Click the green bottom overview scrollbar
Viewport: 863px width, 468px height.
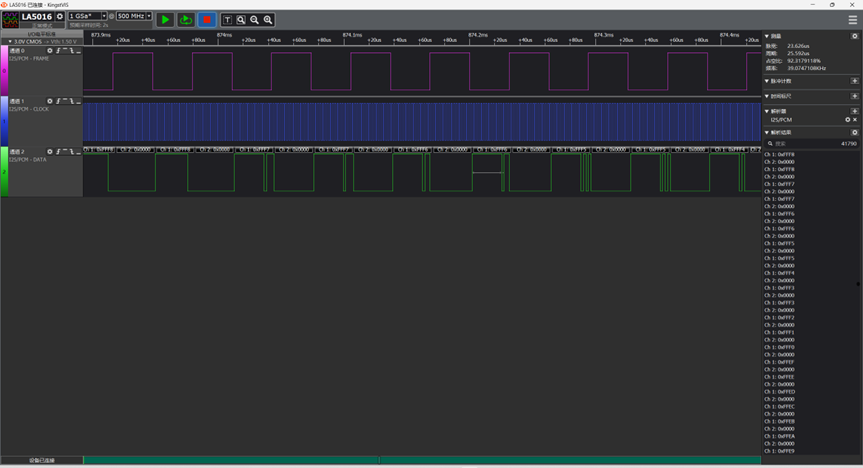coord(422,460)
